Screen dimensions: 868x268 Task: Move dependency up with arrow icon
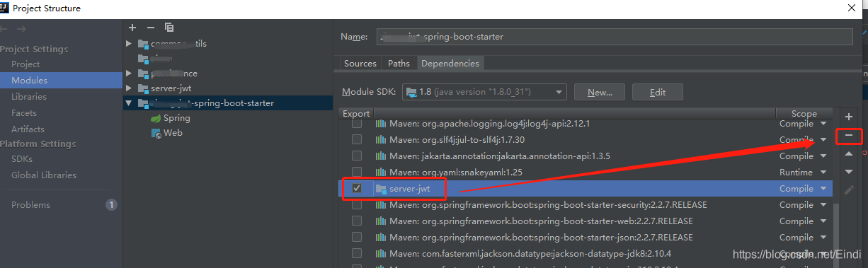click(850, 153)
